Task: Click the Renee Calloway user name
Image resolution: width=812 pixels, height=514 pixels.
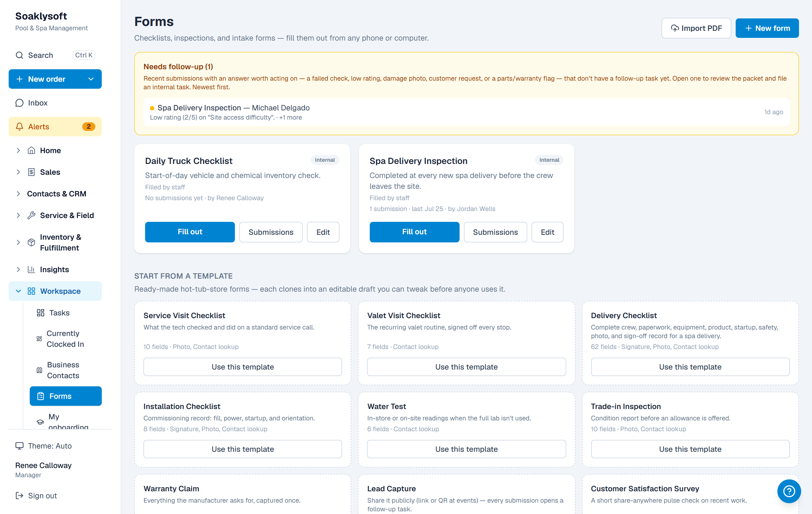Action: point(43,465)
